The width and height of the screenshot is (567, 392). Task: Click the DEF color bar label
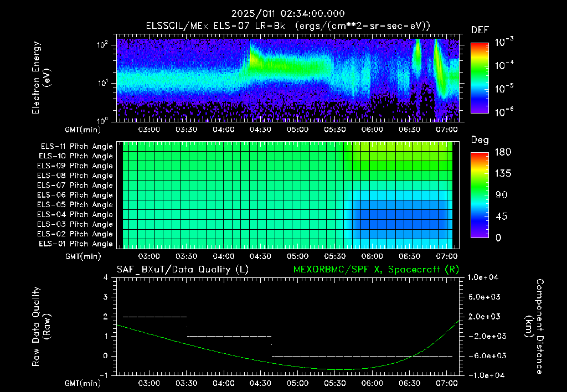(480, 30)
